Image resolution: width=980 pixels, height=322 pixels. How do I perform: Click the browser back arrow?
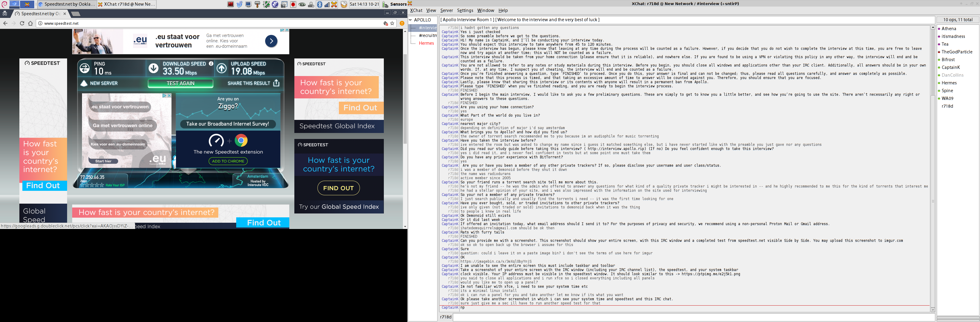5,23
